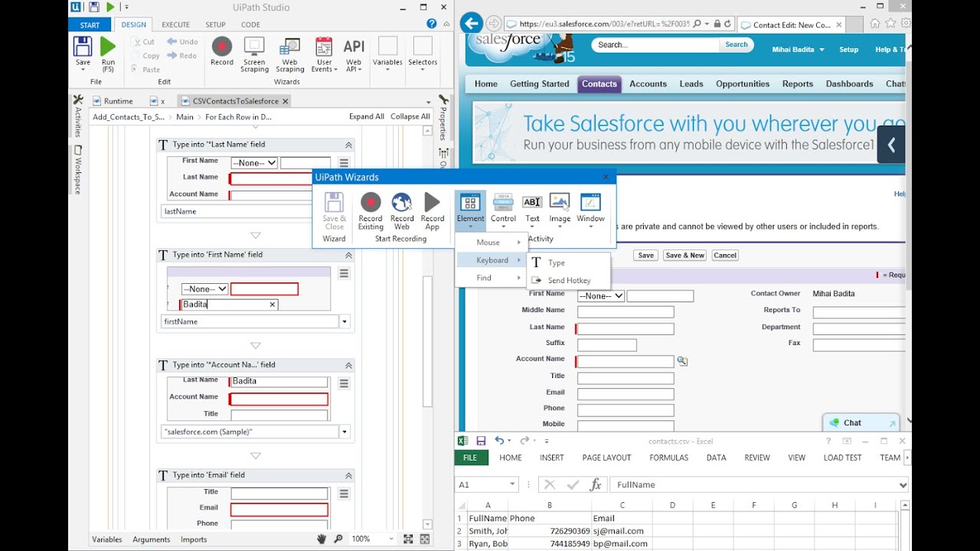Open the Salesforce Chat widget
The image size is (980, 551).
pyautogui.click(x=861, y=422)
